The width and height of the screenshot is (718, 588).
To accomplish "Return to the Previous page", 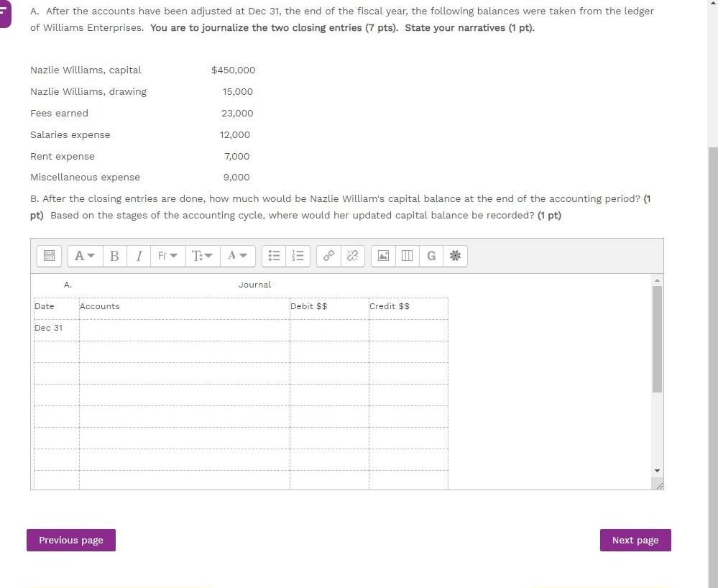I will pos(70,540).
